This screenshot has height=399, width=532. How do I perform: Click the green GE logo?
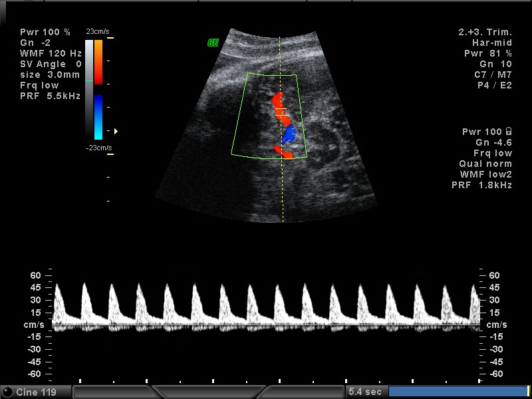(x=213, y=43)
